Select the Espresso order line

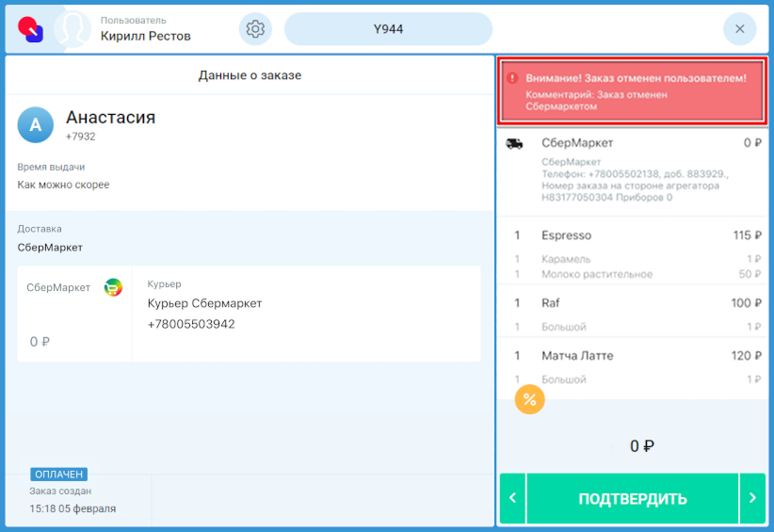(633, 235)
